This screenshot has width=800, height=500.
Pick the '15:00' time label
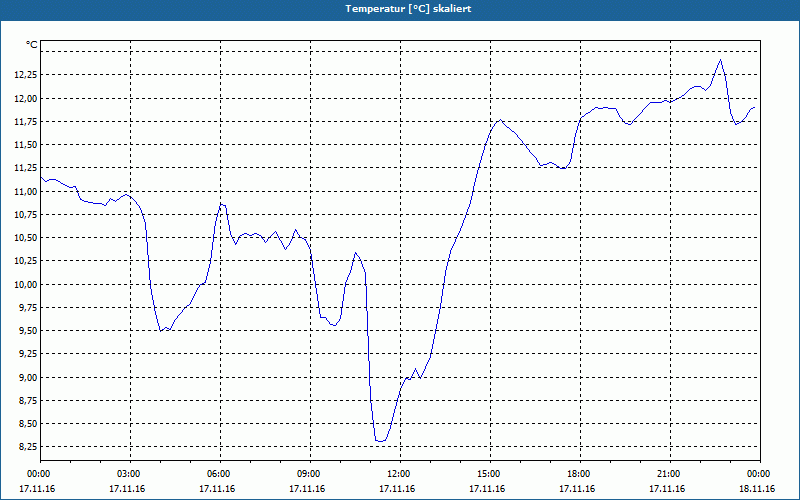488,474
